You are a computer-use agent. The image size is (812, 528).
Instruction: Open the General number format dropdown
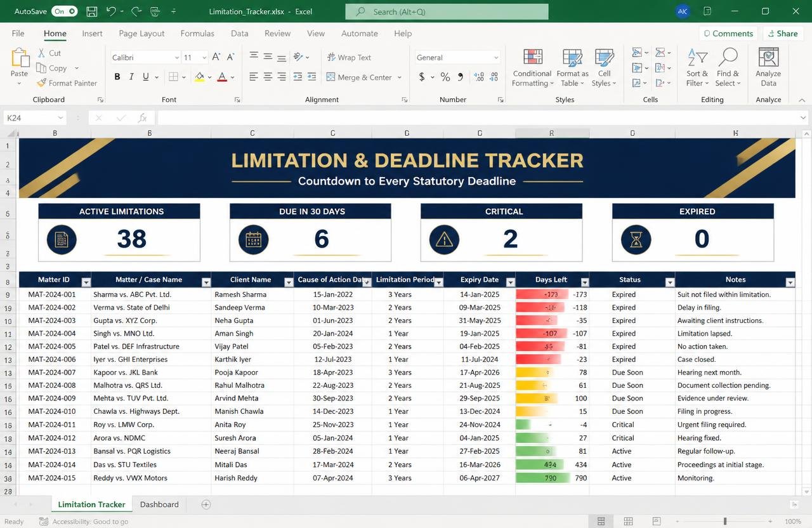[x=496, y=58]
